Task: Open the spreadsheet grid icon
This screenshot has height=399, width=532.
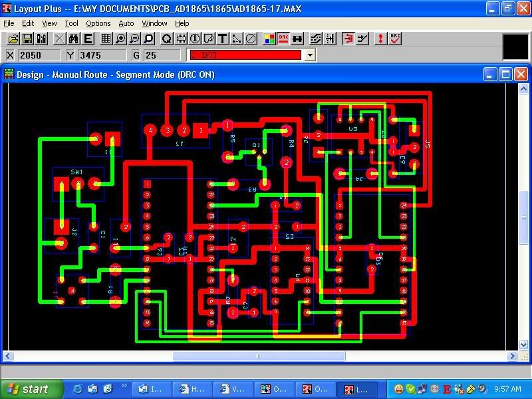Action: pyautogui.click(x=106, y=39)
